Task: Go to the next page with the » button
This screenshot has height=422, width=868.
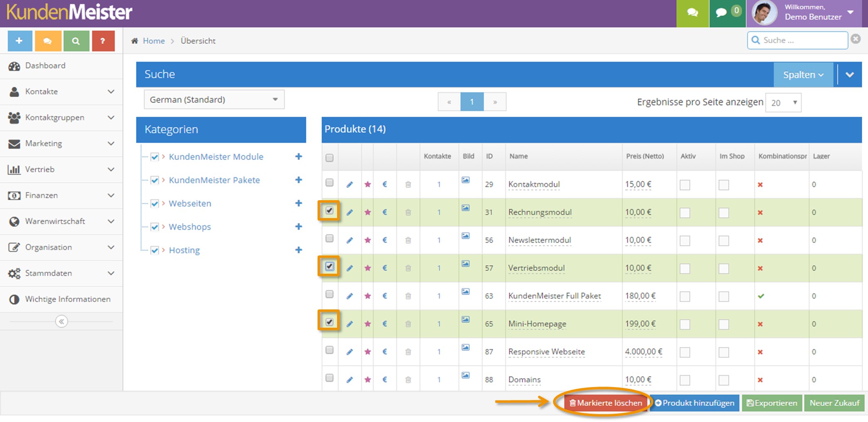Action: coord(495,102)
